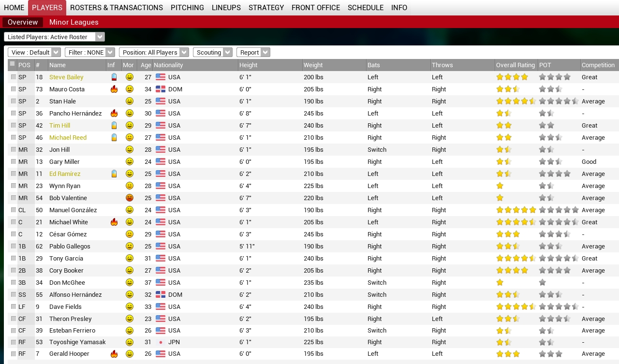Check the box for Dave Fields
Image resolution: width=619 pixels, height=364 pixels.
[14, 306]
